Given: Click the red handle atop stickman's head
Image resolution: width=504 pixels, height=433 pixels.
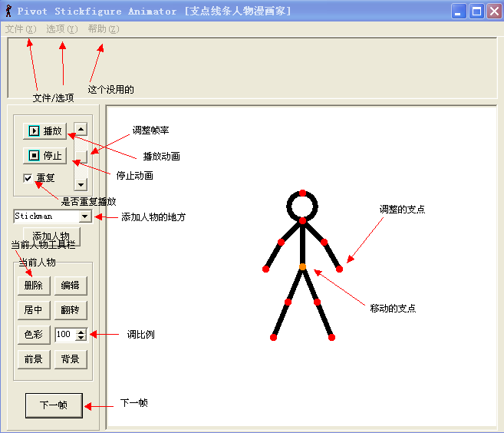Looking at the screenshot, I should pyautogui.click(x=303, y=192).
